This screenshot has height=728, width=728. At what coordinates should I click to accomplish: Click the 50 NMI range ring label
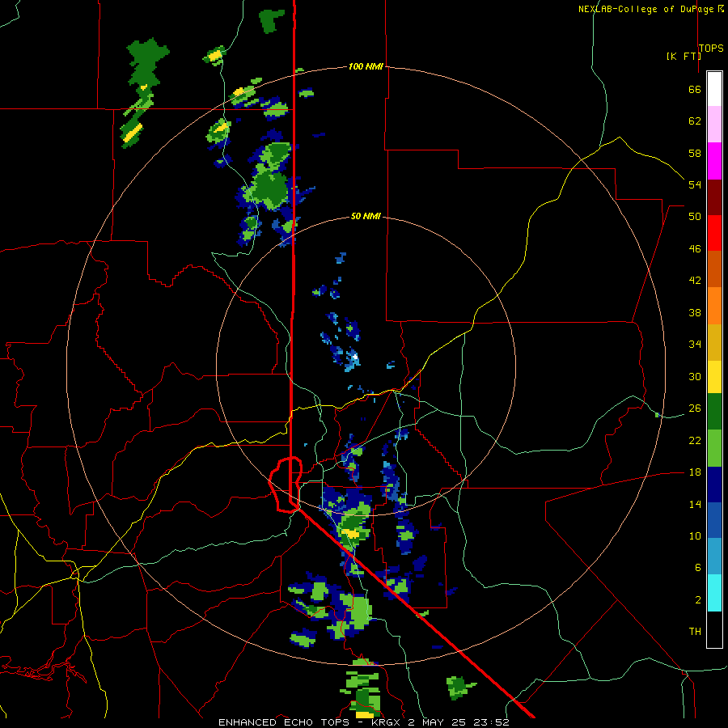click(366, 216)
